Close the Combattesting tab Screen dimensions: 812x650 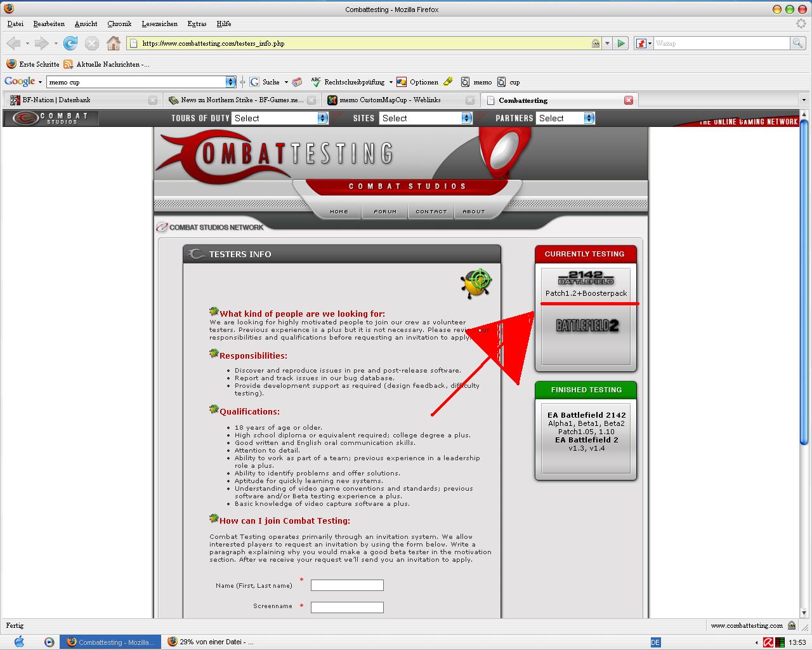click(x=629, y=100)
